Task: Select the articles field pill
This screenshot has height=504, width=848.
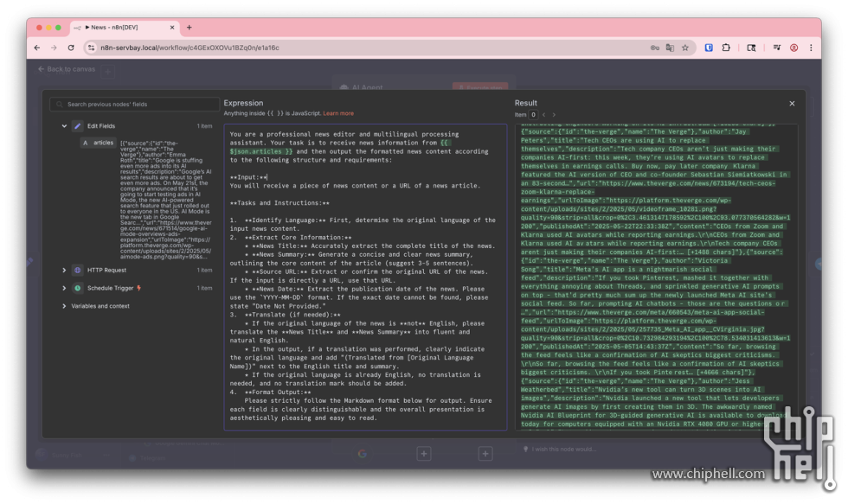Action: coord(98,143)
